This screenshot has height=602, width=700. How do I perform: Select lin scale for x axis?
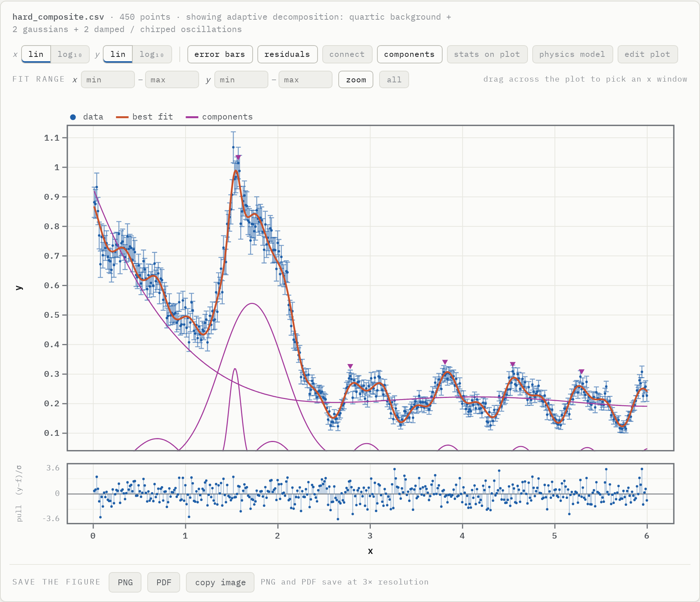click(x=36, y=54)
